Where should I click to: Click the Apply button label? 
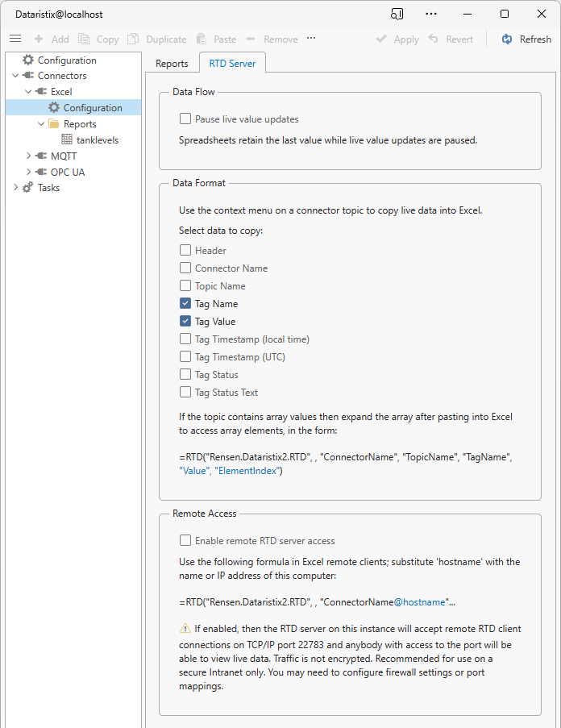(x=406, y=40)
